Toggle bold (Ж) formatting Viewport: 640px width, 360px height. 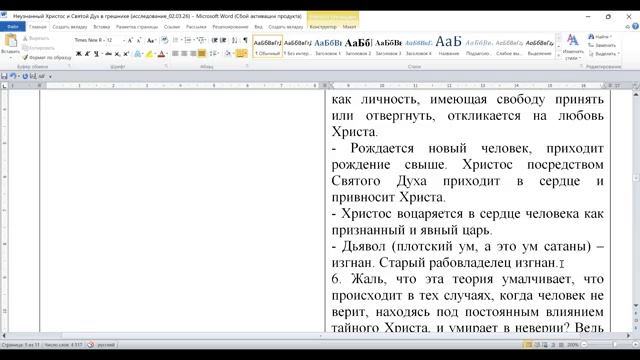pos(79,54)
